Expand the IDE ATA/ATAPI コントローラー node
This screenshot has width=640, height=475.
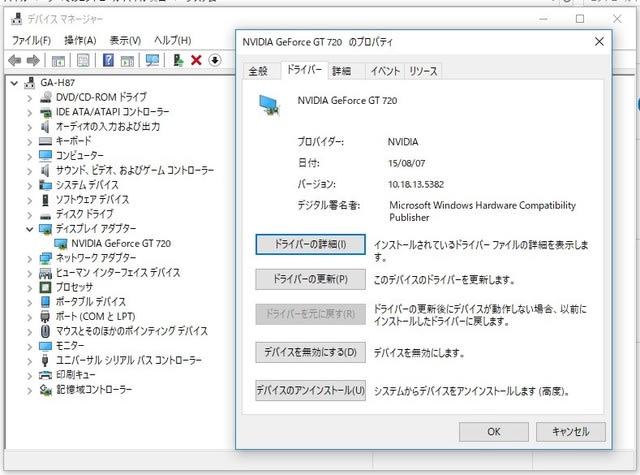pyautogui.click(x=29, y=113)
